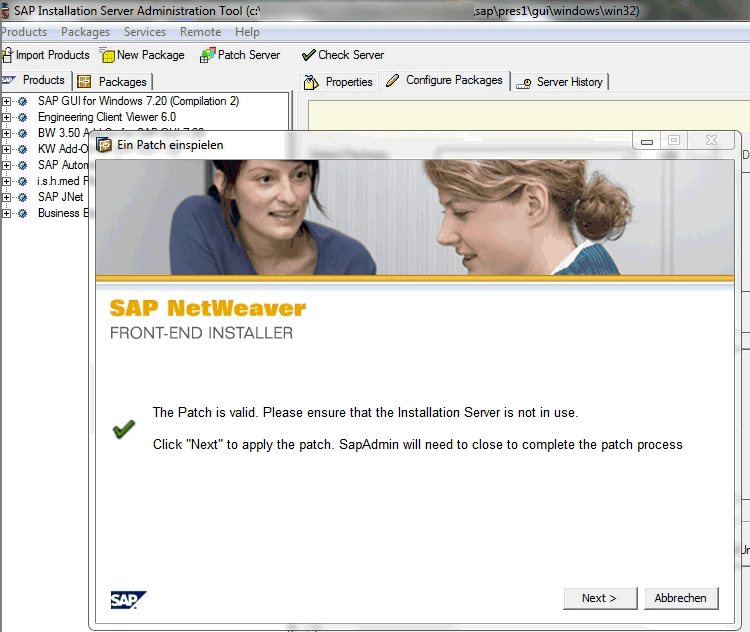Switch to the Server History tab
Screen dimensions: 750x632
pyautogui.click(x=560, y=82)
